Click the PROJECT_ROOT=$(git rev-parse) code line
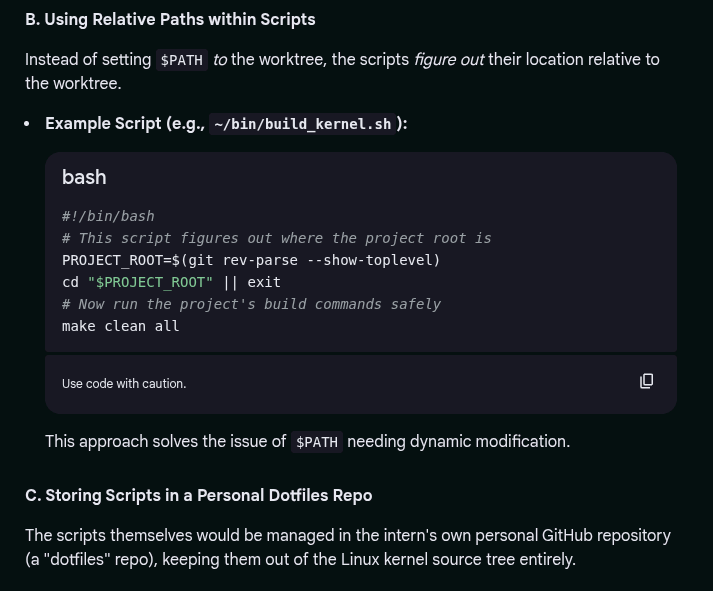713x591 pixels. 250,260
